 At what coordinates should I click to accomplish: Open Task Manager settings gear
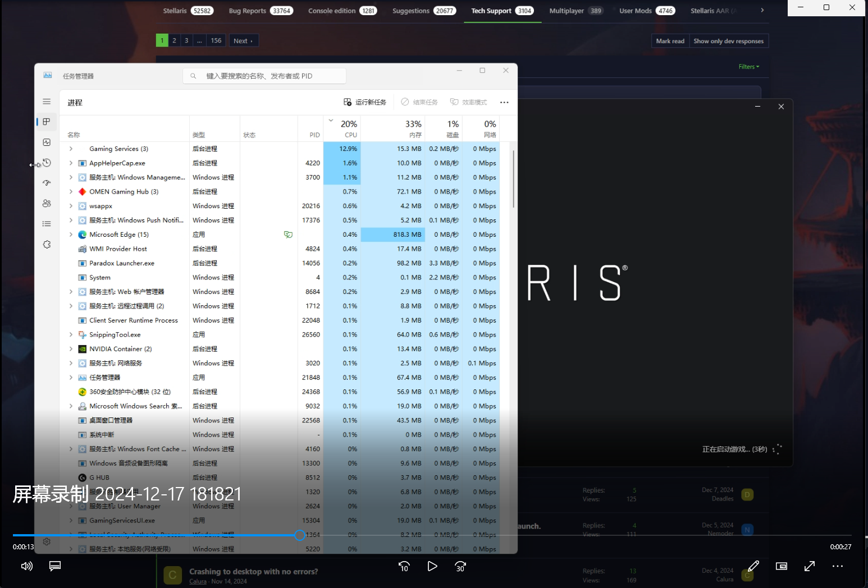(x=47, y=541)
